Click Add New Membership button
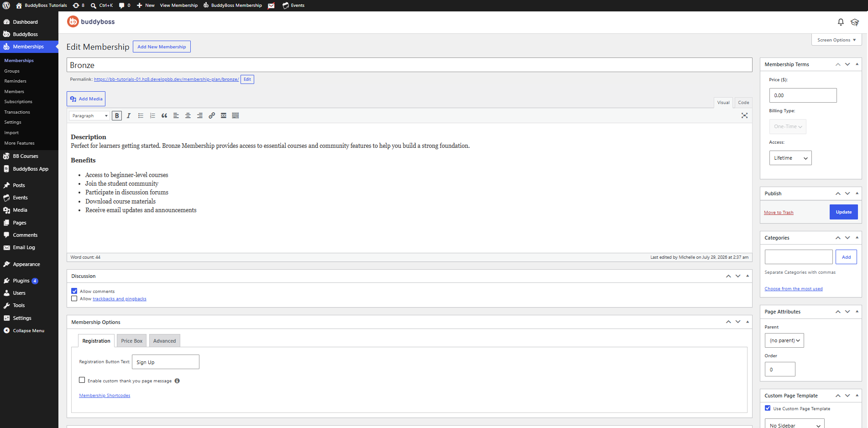The image size is (868, 428). pyautogui.click(x=162, y=47)
